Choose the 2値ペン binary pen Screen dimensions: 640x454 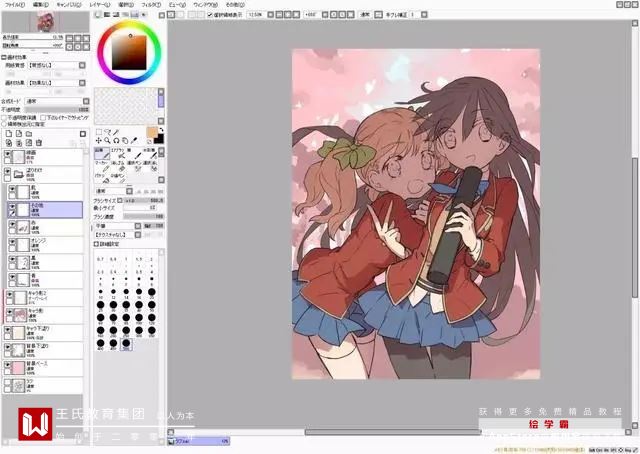coord(118,178)
